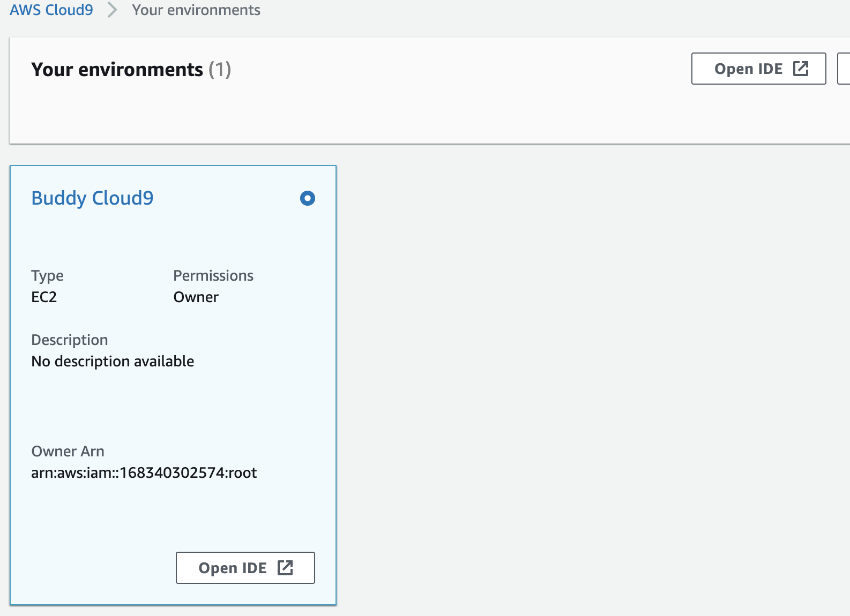Click the Owner Arn label

[68, 452]
